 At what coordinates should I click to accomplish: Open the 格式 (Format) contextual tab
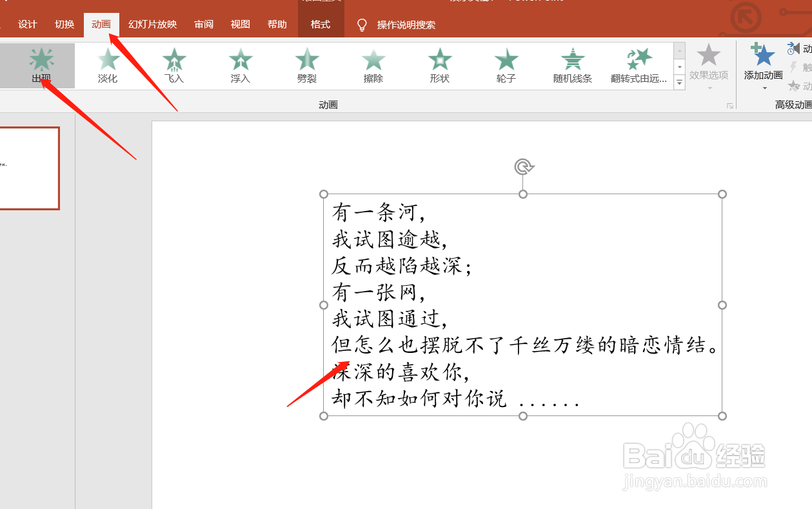321,25
